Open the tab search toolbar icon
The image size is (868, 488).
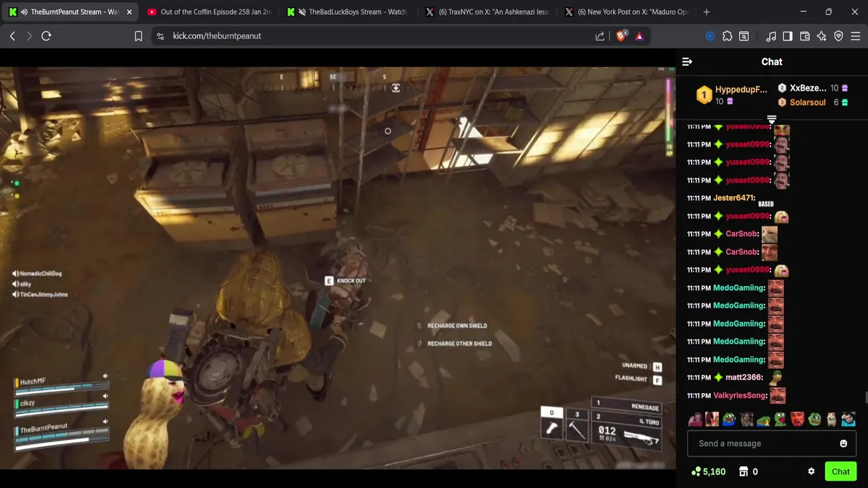(744, 36)
